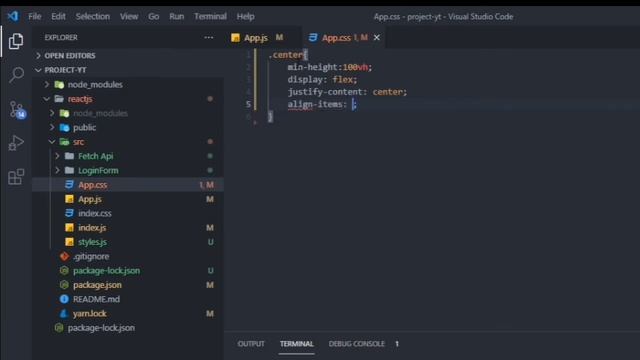
Task: Open the package-lock.json marked U
Action: click(x=106, y=270)
